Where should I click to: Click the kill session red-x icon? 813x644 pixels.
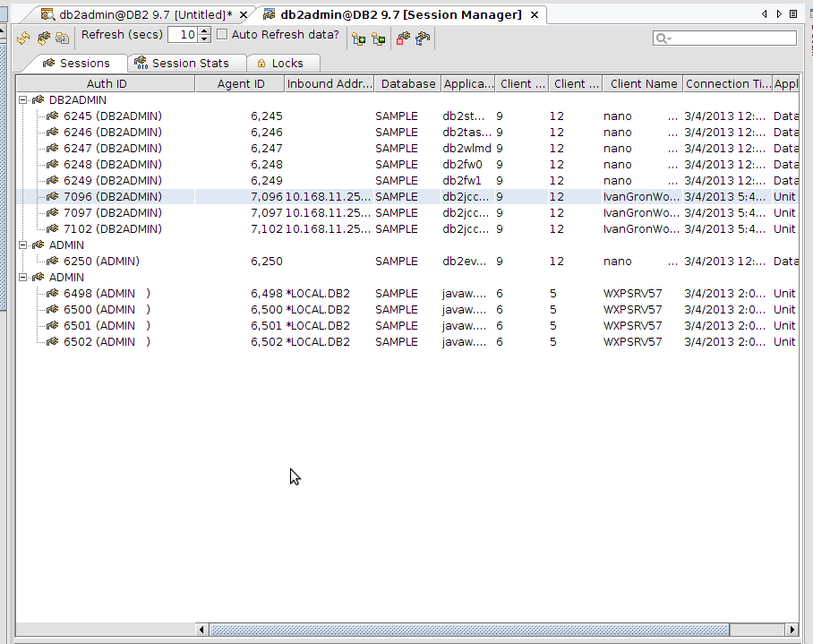403,39
